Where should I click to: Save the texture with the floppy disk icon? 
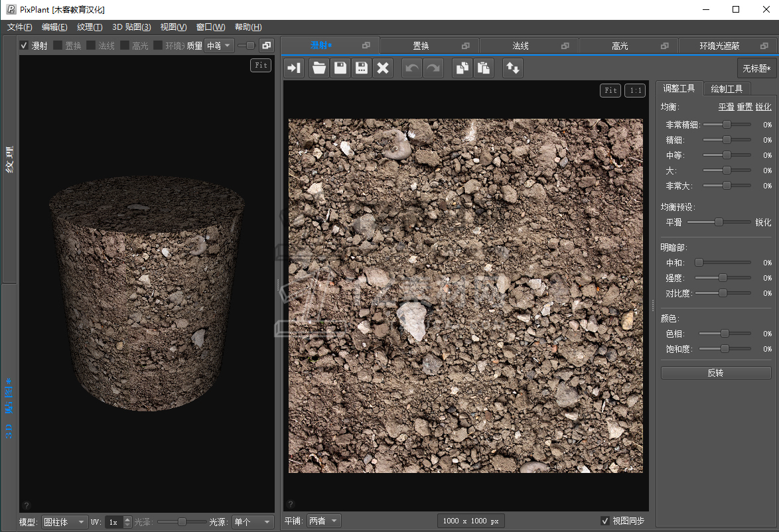pos(340,68)
